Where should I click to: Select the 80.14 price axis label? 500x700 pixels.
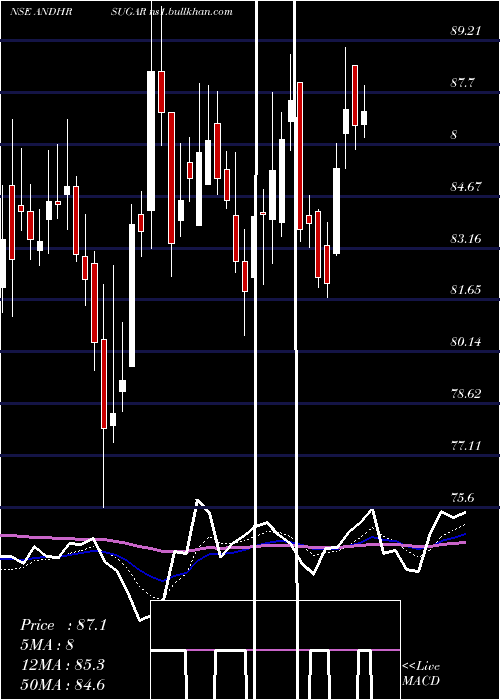coord(466,342)
